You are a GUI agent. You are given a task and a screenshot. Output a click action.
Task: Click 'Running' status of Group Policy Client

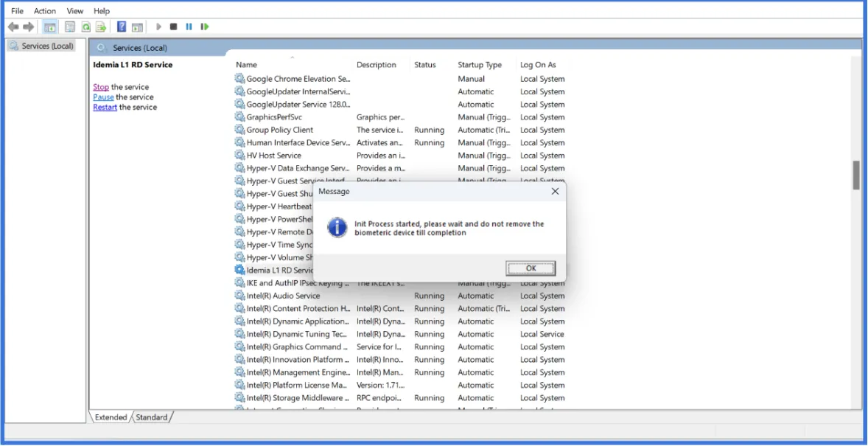click(429, 130)
